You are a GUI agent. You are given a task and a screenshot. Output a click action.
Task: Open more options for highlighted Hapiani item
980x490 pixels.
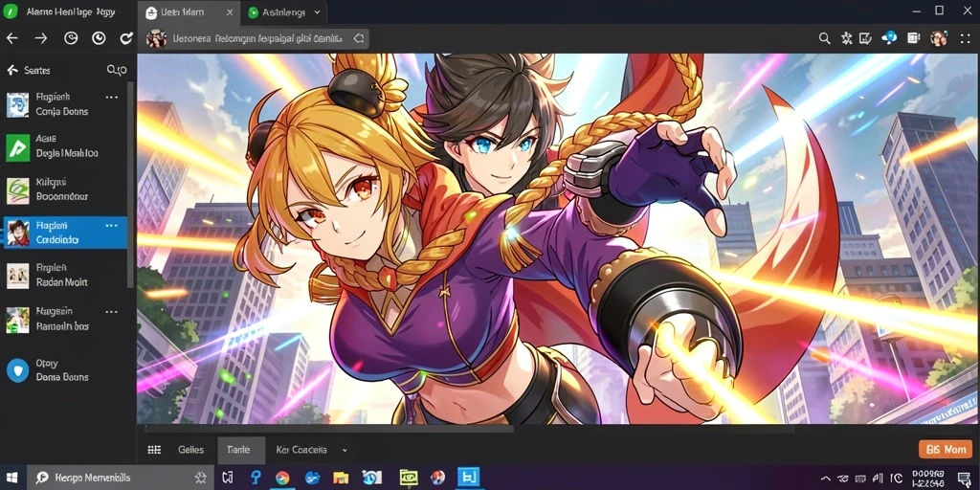click(x=112, y=225)
